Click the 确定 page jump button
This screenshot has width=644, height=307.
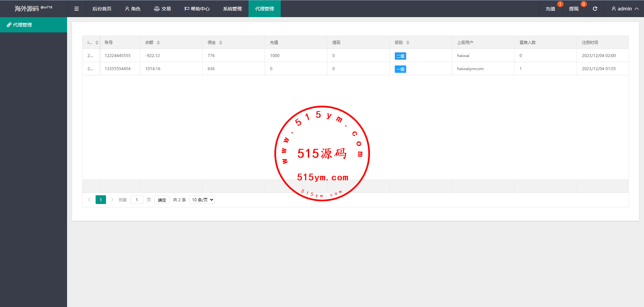click(162, 200)
